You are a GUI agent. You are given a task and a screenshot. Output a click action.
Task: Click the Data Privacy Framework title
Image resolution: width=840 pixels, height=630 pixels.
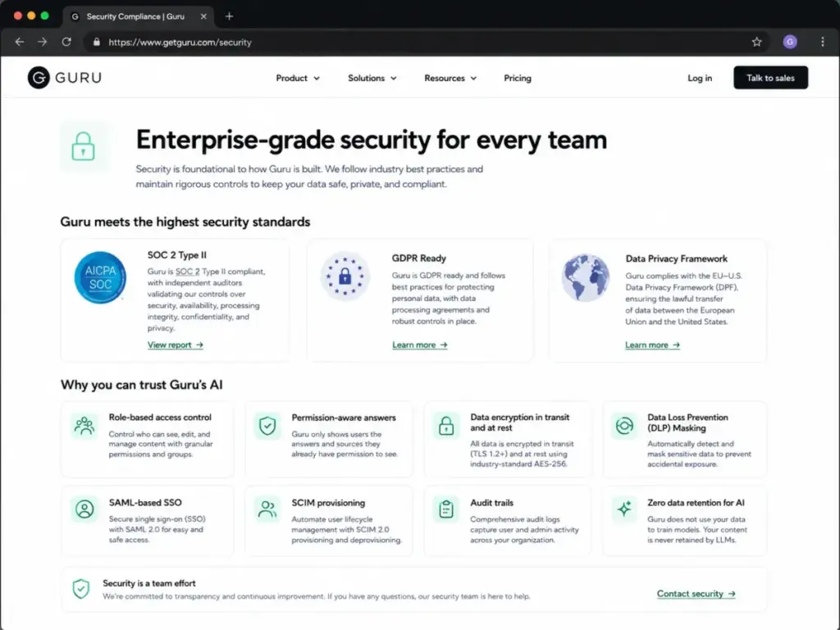click(x=676, y=258)
